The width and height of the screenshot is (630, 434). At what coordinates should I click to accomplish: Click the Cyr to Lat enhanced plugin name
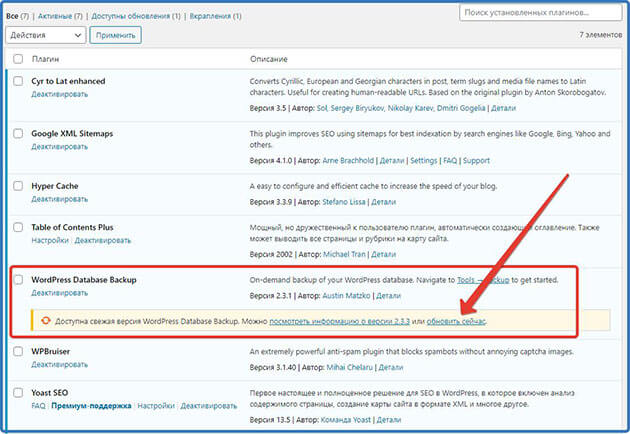point(68,81)
